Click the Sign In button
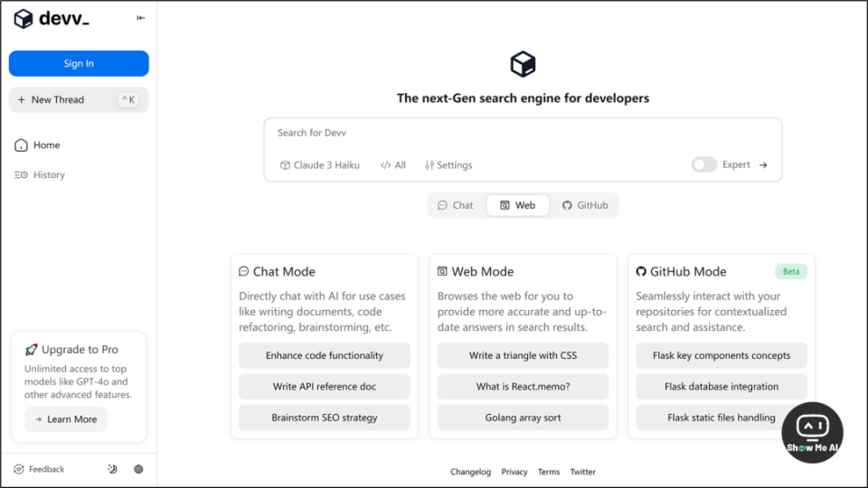Screen dimensions: 868x488 click(79, 63)
